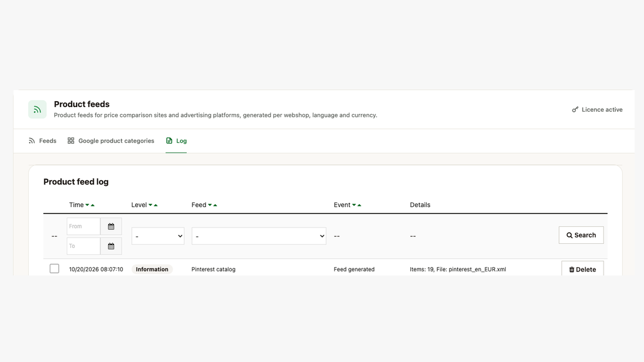This screenshot has width=644, height=362.
Task: Delete the Pinterest catalog log entry
Action: [583, 269]
